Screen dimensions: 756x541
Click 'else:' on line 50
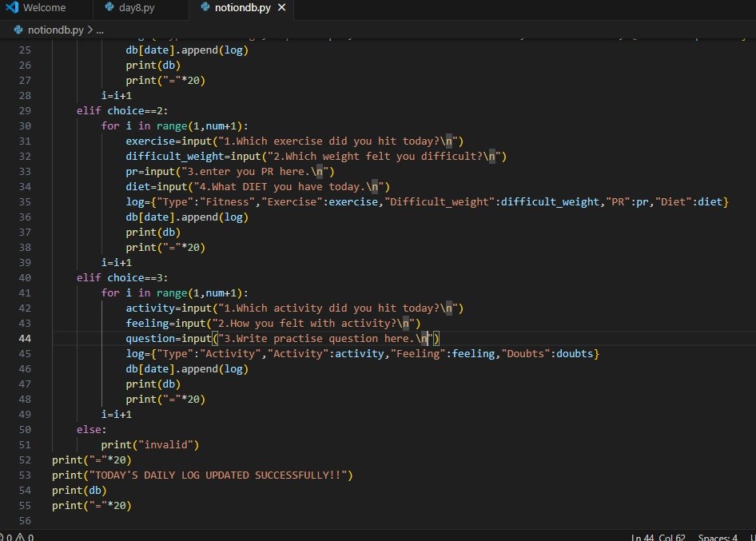(x=91, y=430)
